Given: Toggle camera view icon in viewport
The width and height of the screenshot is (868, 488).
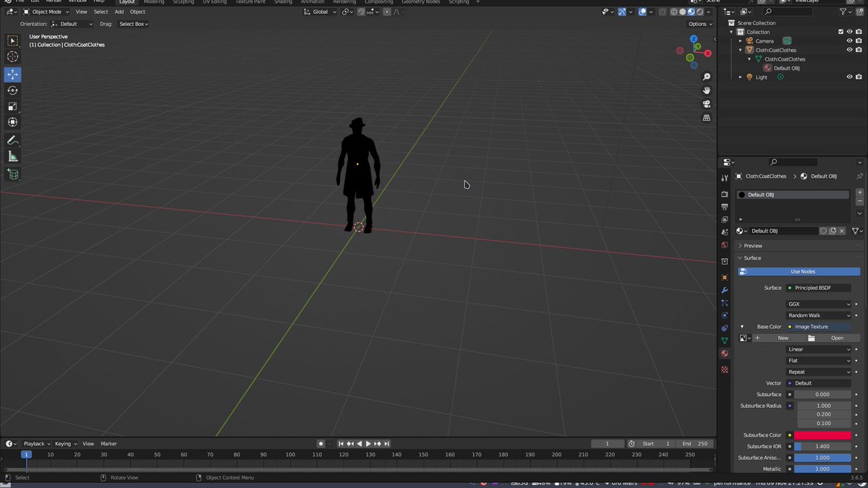Looking at the screenshot, I should (707, 104).
